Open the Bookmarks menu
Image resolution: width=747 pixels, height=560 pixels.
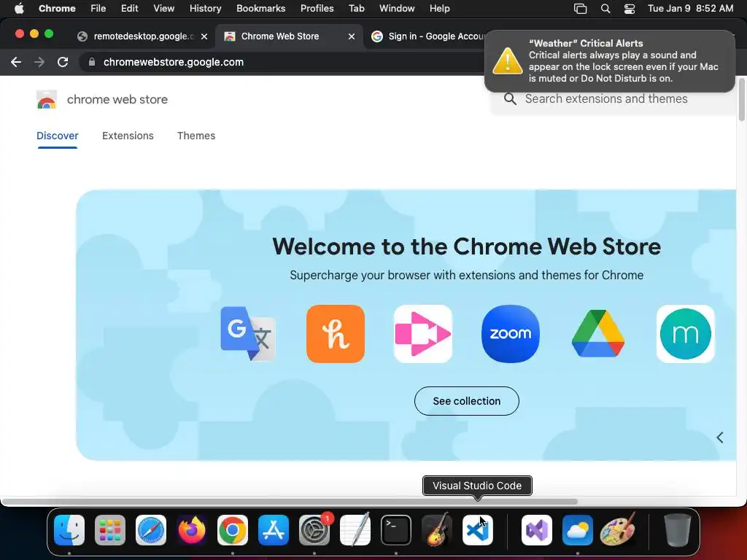point(261,9)
